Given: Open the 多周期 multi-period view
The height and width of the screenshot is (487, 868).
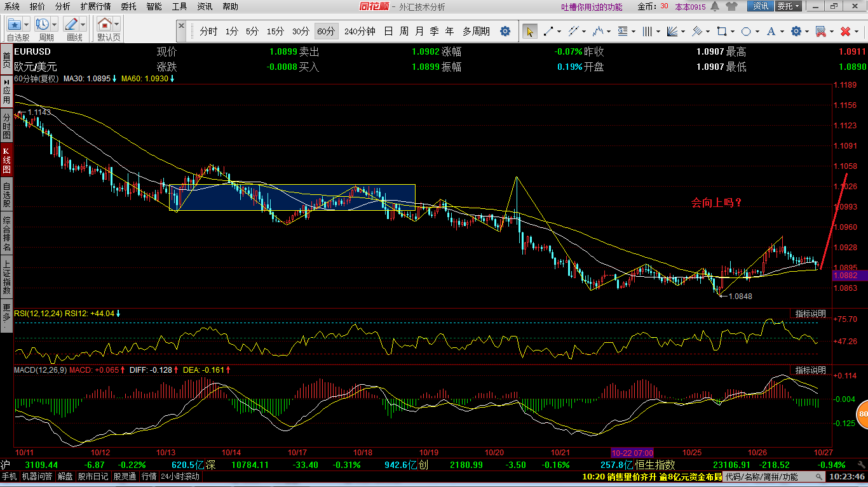Looking at the screenshot, I should pos(476,31).
